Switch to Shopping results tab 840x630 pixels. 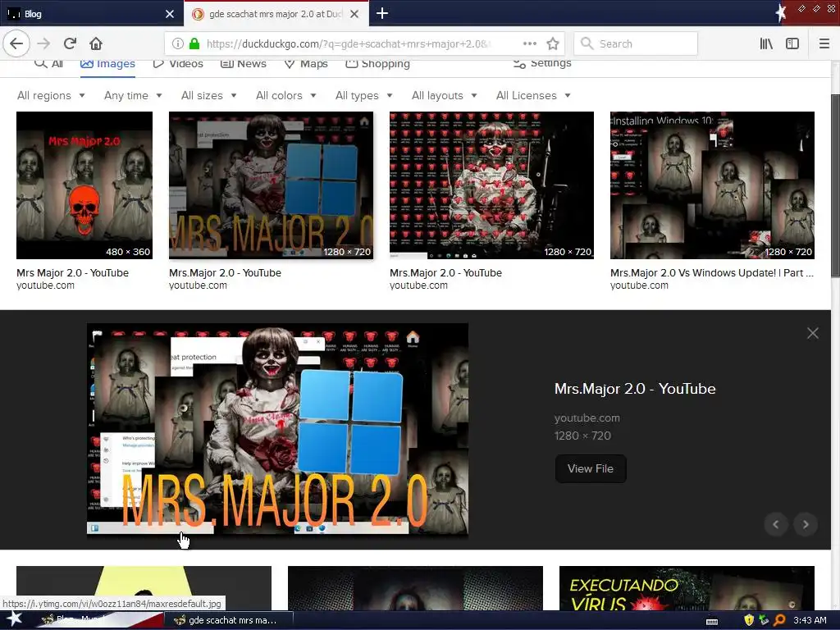(x=377, y=64)
